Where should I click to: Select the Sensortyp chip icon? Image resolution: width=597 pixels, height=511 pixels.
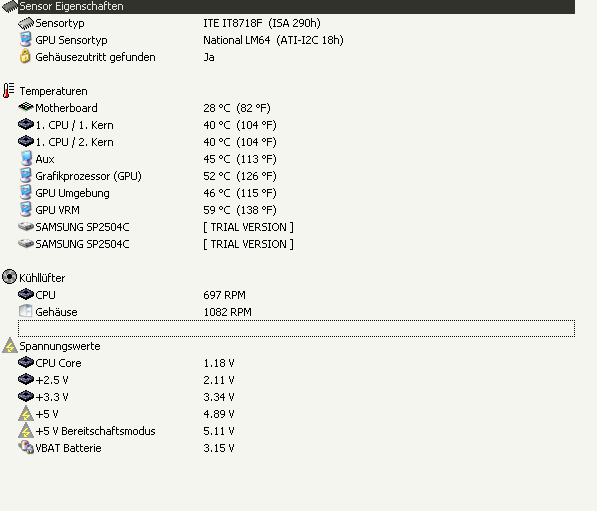click(26, 23)
